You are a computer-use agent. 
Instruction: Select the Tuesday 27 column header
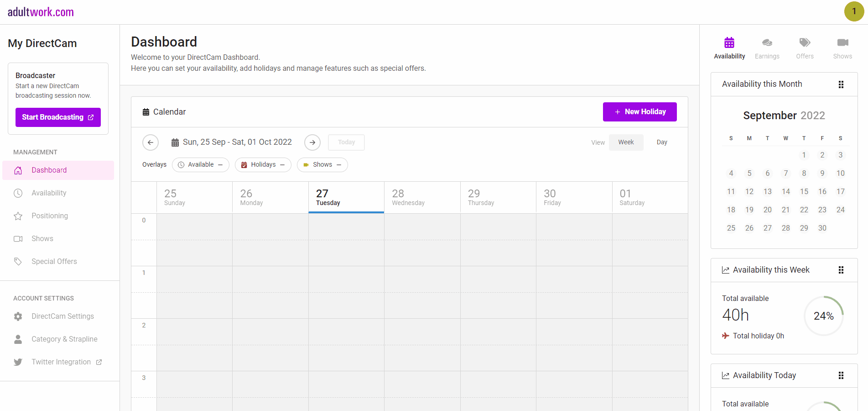click(x=346, y=198)
